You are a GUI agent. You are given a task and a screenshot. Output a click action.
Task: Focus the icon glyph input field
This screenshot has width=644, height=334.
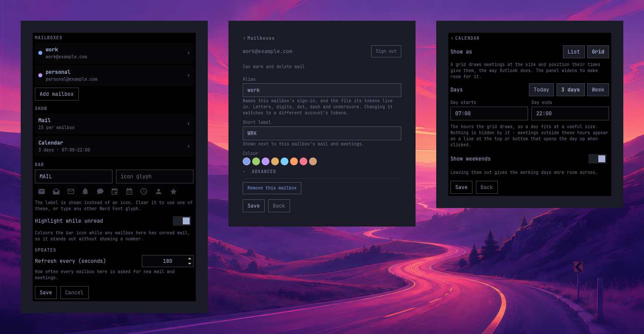(x=155, y=176)
